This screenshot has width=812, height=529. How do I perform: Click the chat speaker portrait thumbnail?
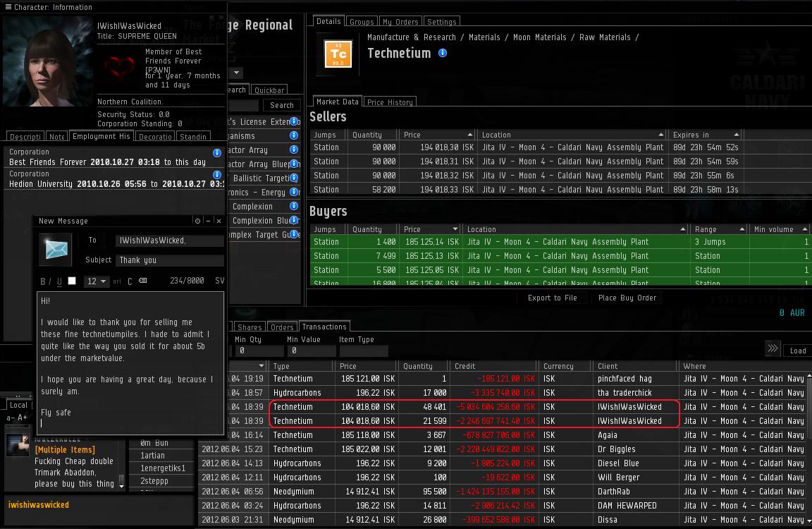pos(18,445)
